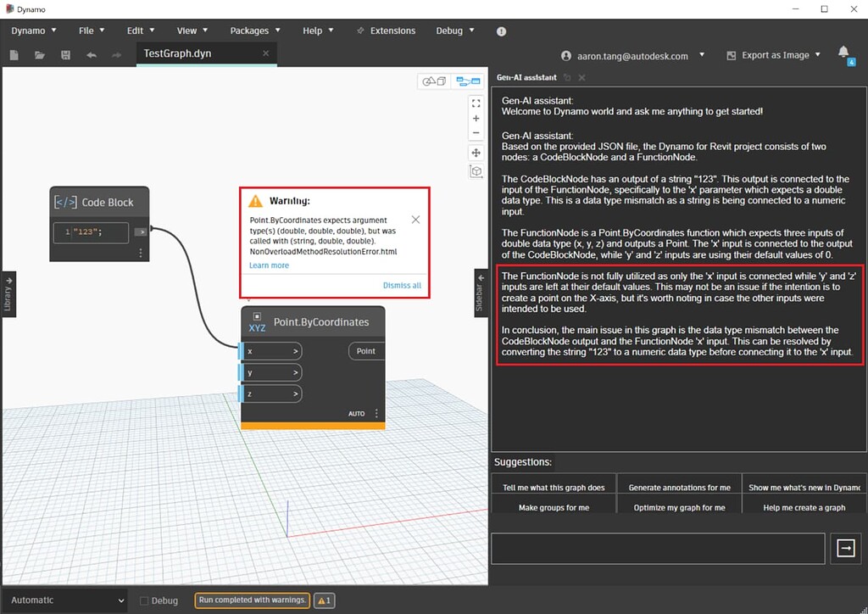
Task: Open the notifications bell
Action: pyautogui.click(x=843, y=53)
